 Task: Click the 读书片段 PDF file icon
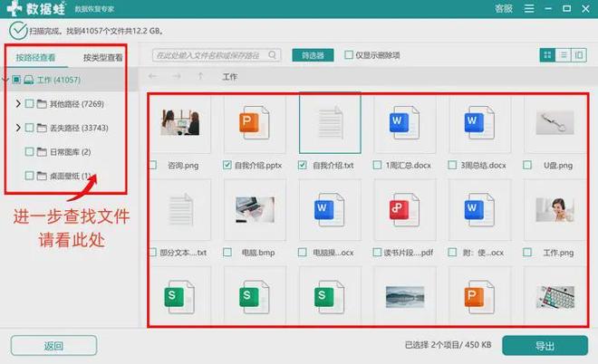(398, 209)
